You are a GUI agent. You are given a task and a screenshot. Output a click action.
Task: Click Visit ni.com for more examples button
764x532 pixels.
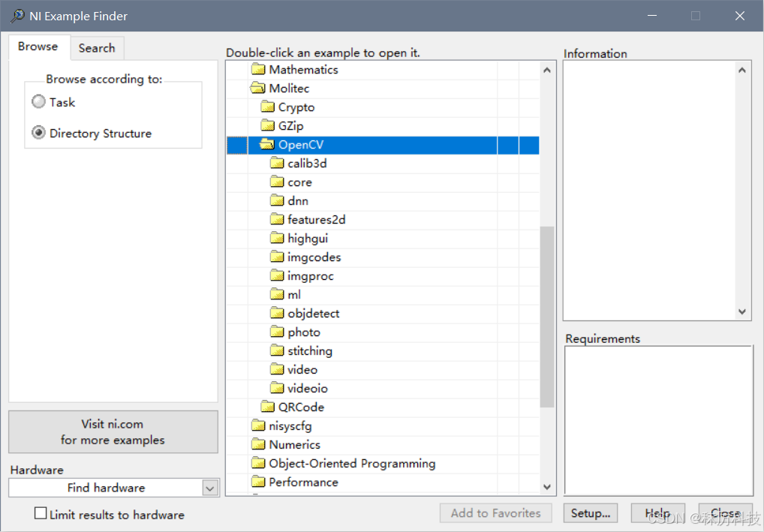point(113,432)
